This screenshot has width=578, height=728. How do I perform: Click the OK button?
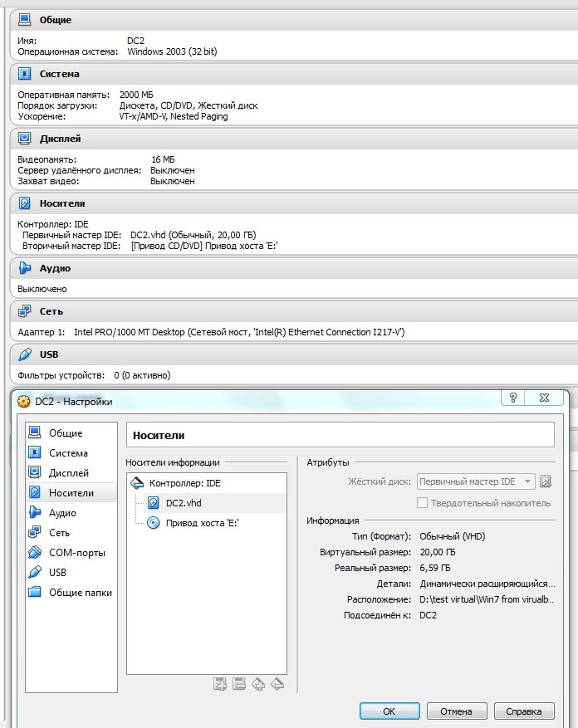(x=389, y=711)
